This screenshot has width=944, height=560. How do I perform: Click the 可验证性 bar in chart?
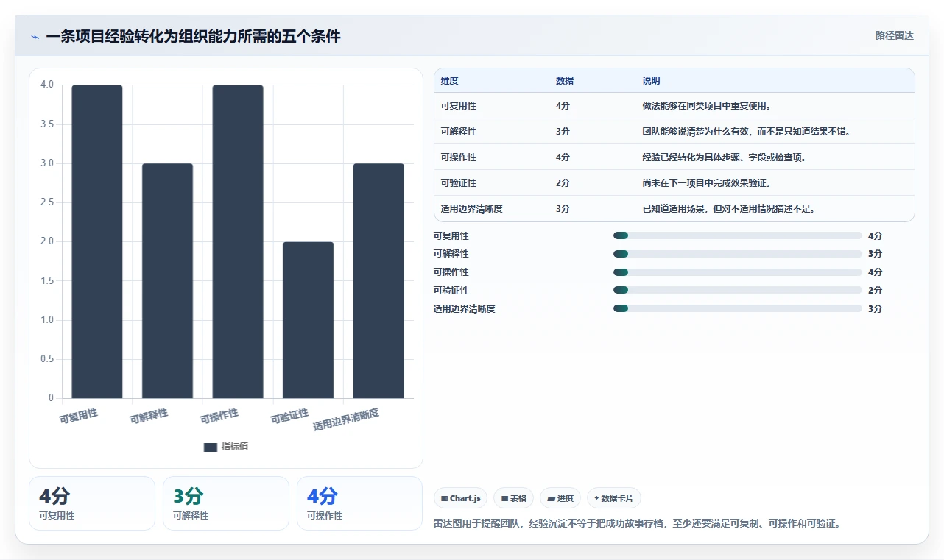click(308, 319)
